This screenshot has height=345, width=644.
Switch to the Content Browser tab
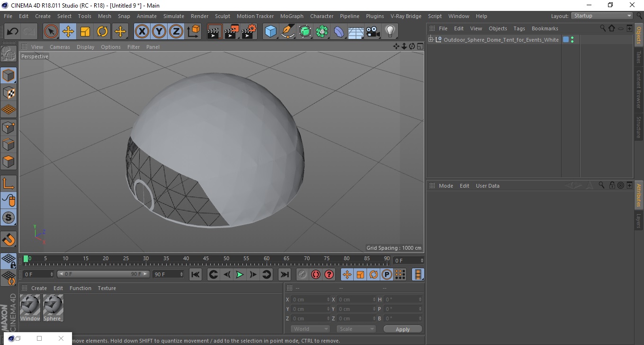coord(639,89)
